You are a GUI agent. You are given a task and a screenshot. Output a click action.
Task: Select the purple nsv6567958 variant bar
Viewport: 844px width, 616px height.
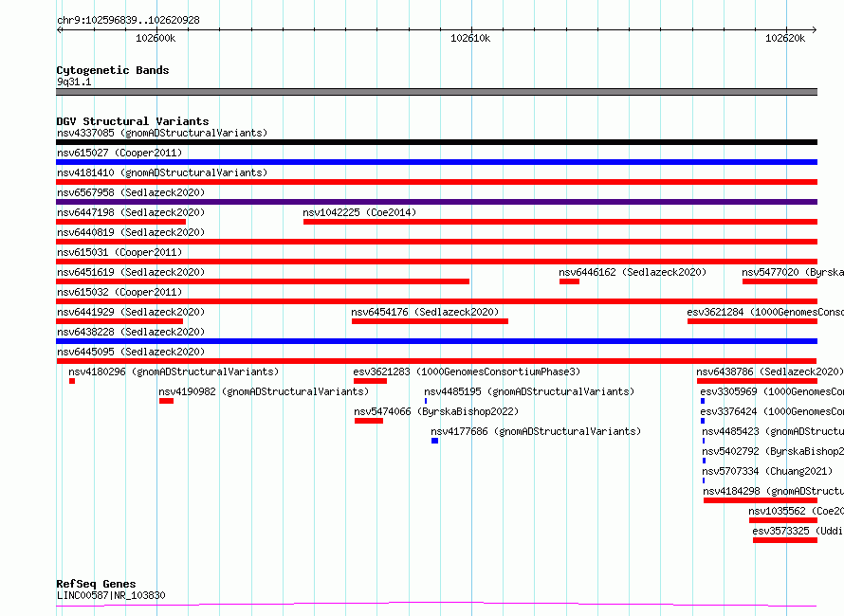coord(436,202)
